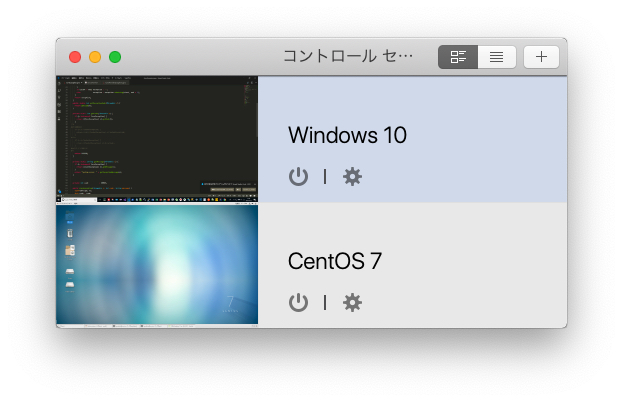Open CentOS 7 settings gear
This screenshot has width=623, height=402.
coord(352,303)
